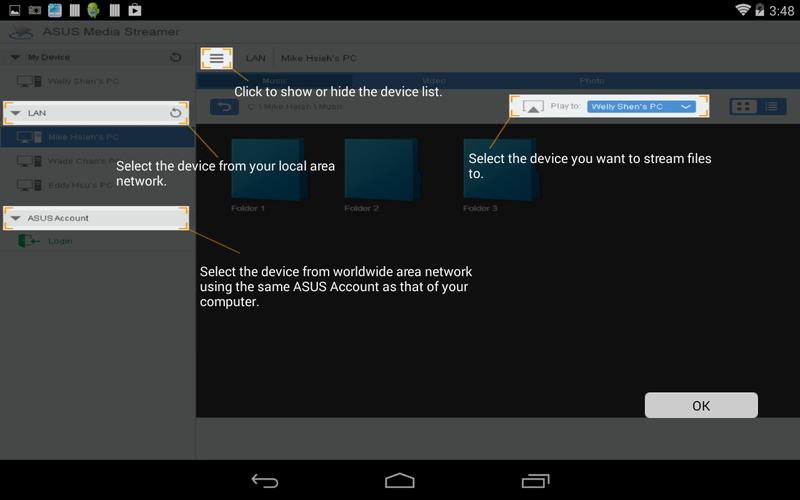Collapse the My Device section
The image size is (800, 500).
(15, 58)
